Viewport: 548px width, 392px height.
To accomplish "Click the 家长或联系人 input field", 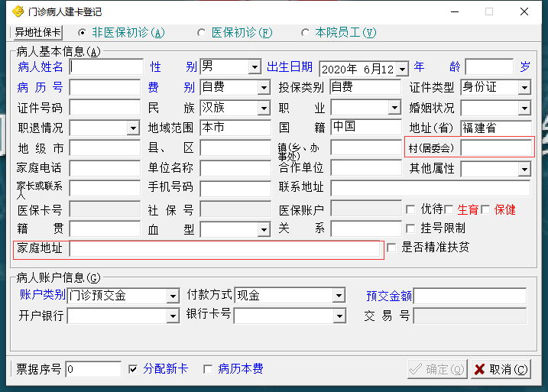I will 105,188.
